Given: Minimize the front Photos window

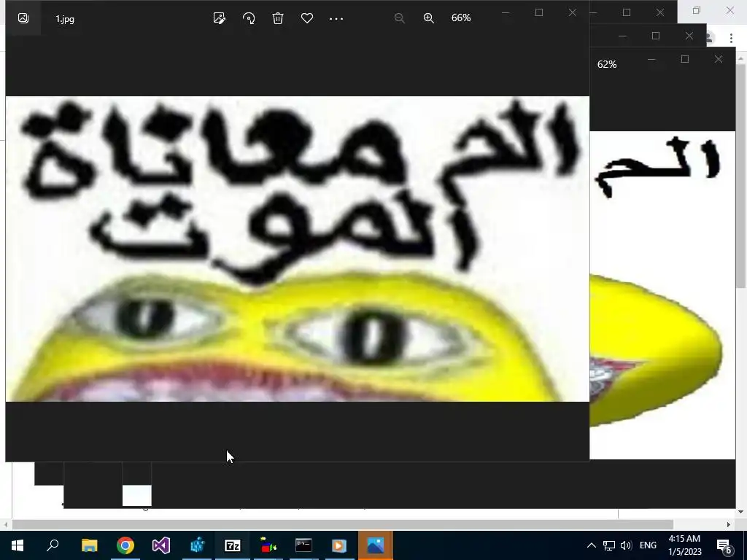Looking at the screenshot, I should (x=506, y=12).
